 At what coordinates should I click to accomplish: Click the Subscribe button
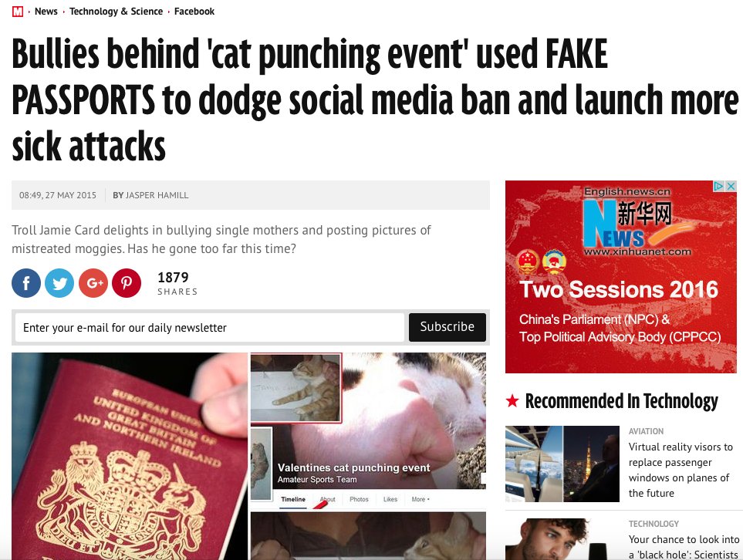[x=447, y=327]
